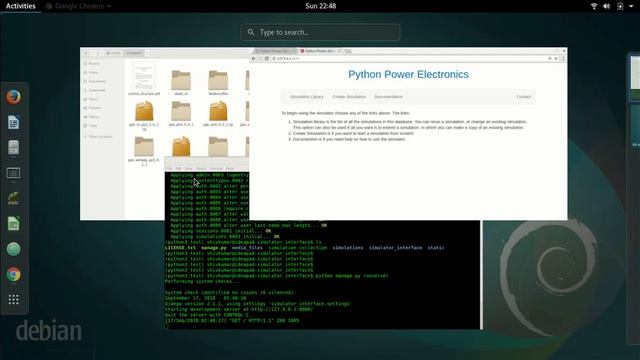Click the Activities button
The width and height of the screenshot is (640, 360).
click(20, 6)
